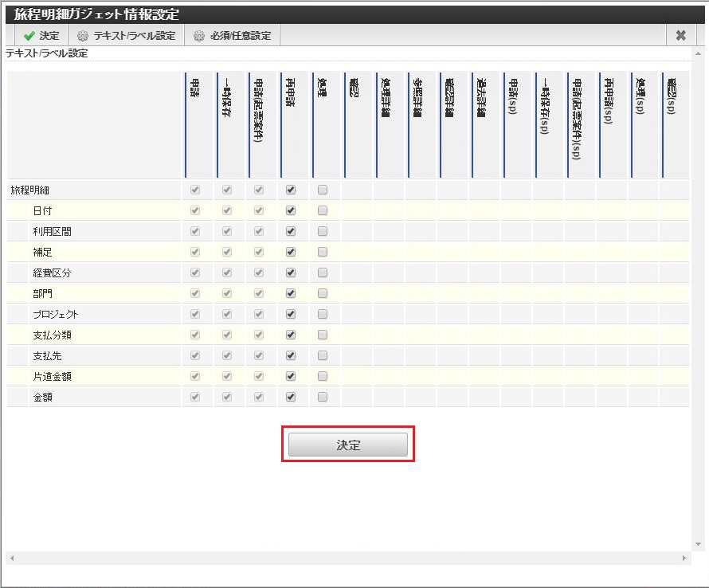Image resolution: width=709 pixels, height=588 pixels.
Task: Uncheck 再申請 checkbox in the 補足 row
Action: (x=291, y=252)
